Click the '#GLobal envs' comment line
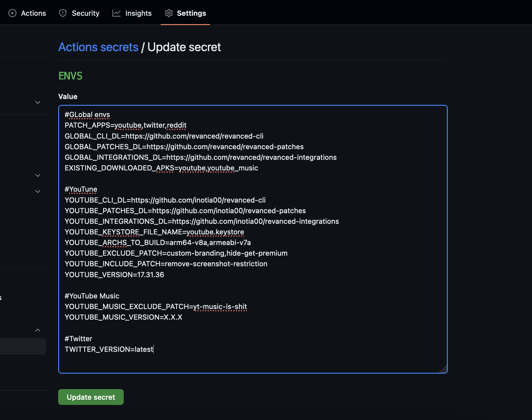This screenshot has height=420, width=532. [x=87, y=115]
